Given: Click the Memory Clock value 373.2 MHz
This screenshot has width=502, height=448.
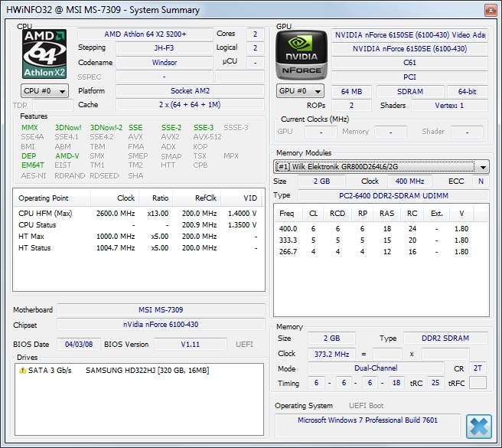Looking at the screenshot, I should 331,354.
